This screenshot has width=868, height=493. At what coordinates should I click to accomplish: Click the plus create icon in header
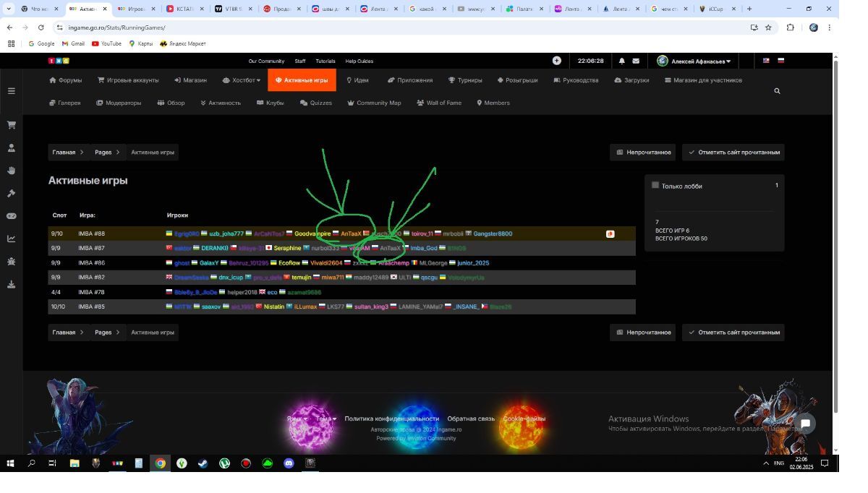(556, 61)
